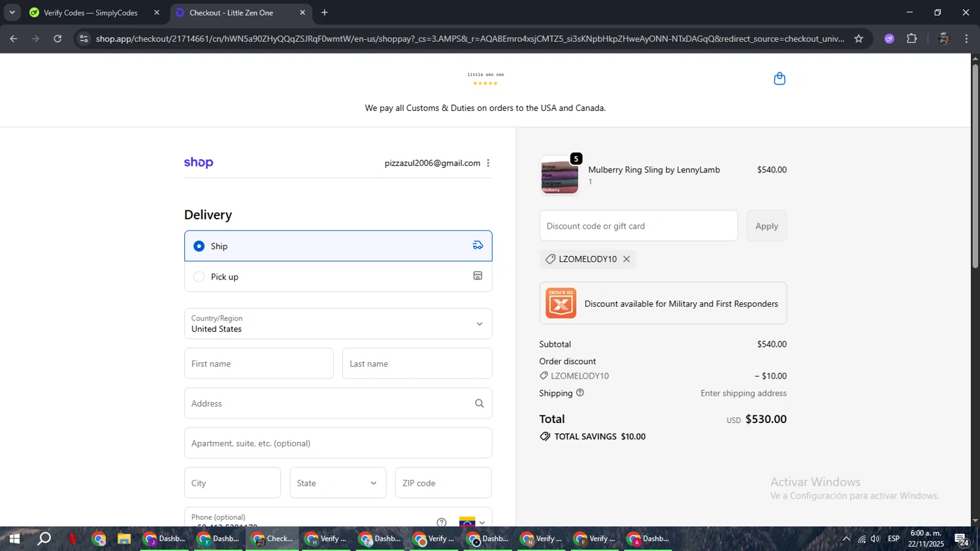Image resolution: width=980 pixels, height=551 pixels.
Task: Click the $530.00 total amount
Action: click(x=766, y=419)
